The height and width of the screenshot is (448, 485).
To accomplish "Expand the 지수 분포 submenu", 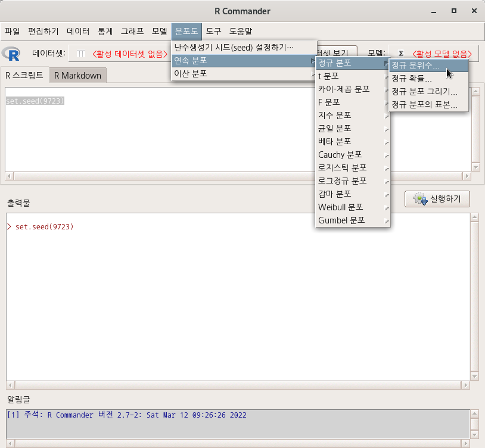I will tap(353, 116).
